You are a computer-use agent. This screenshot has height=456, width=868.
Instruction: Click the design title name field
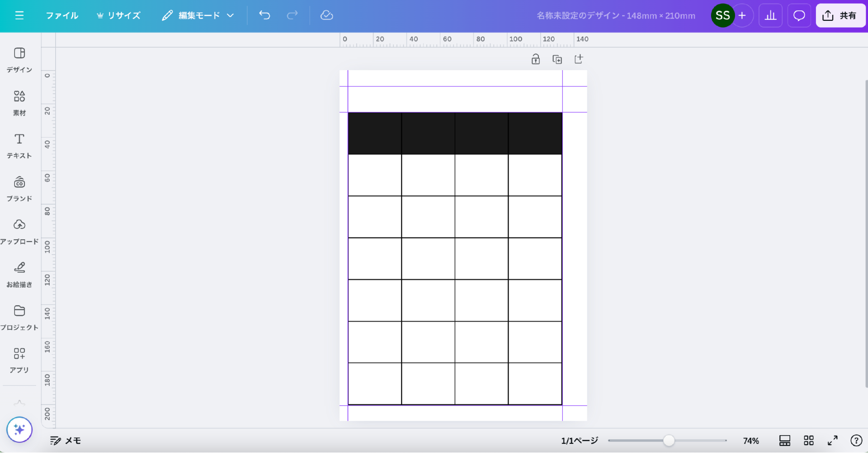point(615,15)
